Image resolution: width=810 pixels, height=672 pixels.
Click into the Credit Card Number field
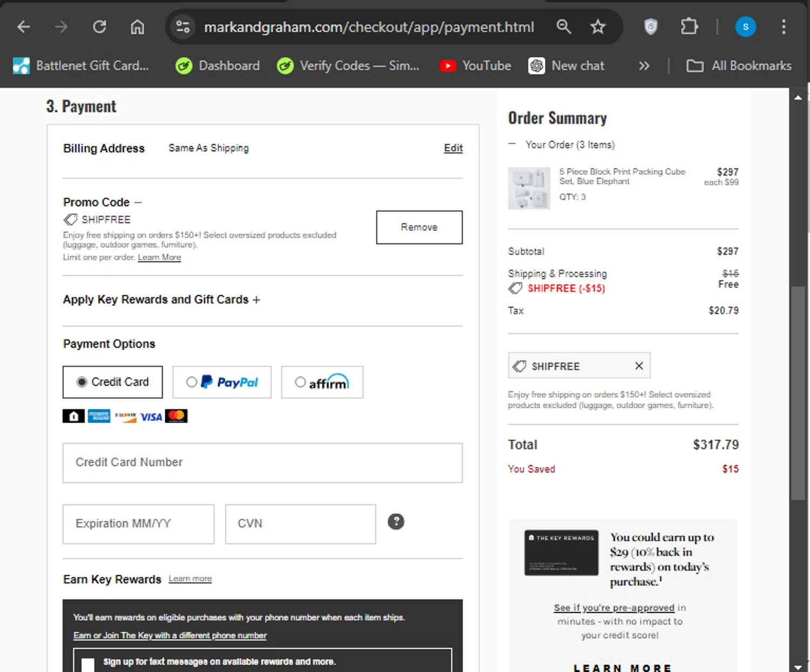(262, 463)
